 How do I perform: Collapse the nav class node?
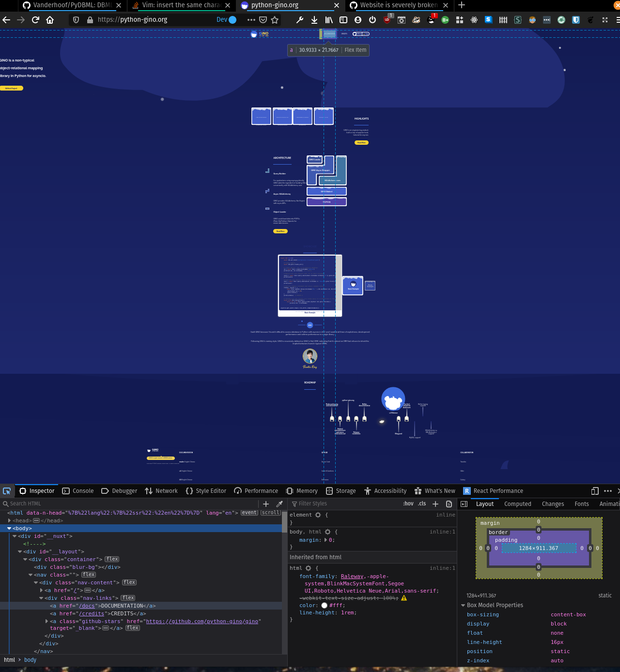[x=31, y=575]
